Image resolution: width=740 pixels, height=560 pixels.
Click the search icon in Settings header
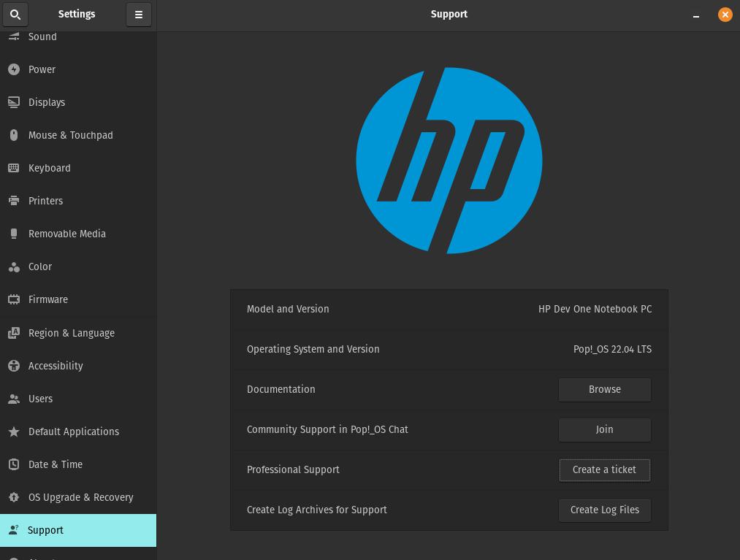tap(15, 15)
